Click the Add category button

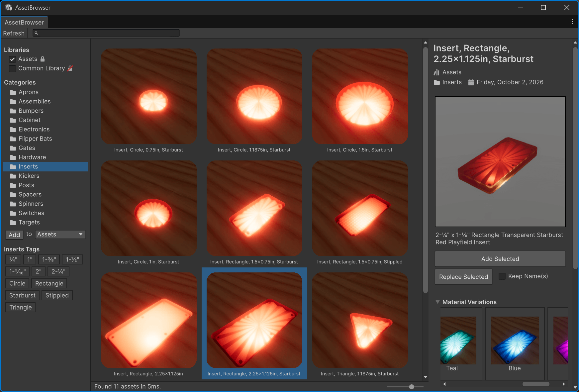14,235
